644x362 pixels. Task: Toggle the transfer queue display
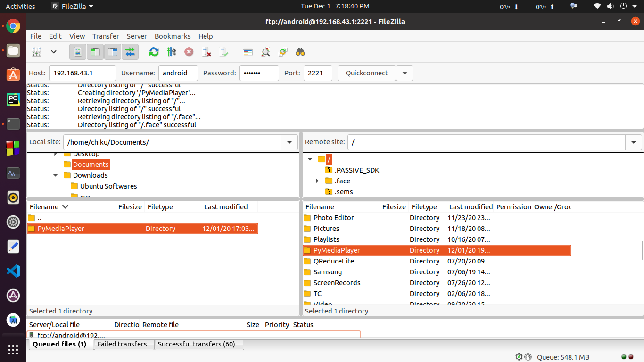point(130,52)
